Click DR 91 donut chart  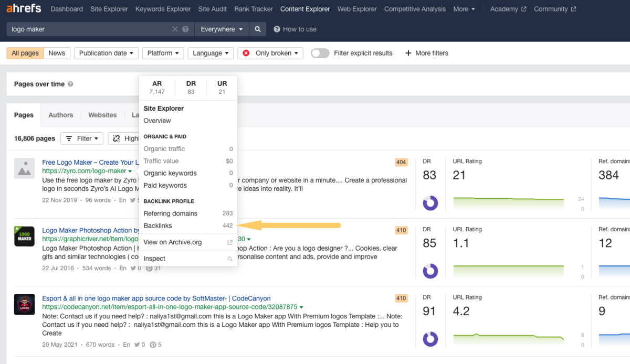pyautogui.click(x=430, y=339)
